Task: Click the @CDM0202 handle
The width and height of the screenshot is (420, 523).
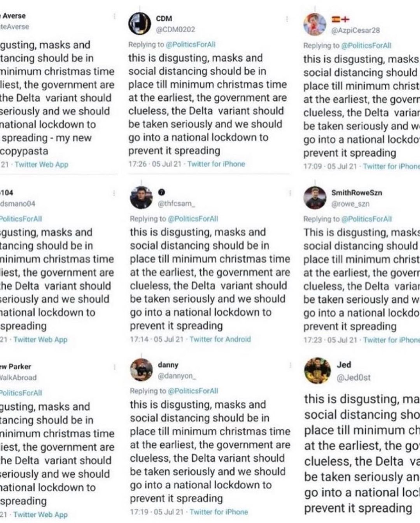Action: coord(175,29)
